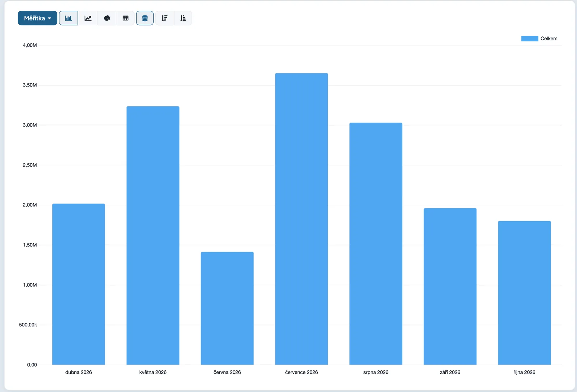Screen dimensions: 577x392
Task: Open the Měřítka dropdown menu
Action: [38, 18]
